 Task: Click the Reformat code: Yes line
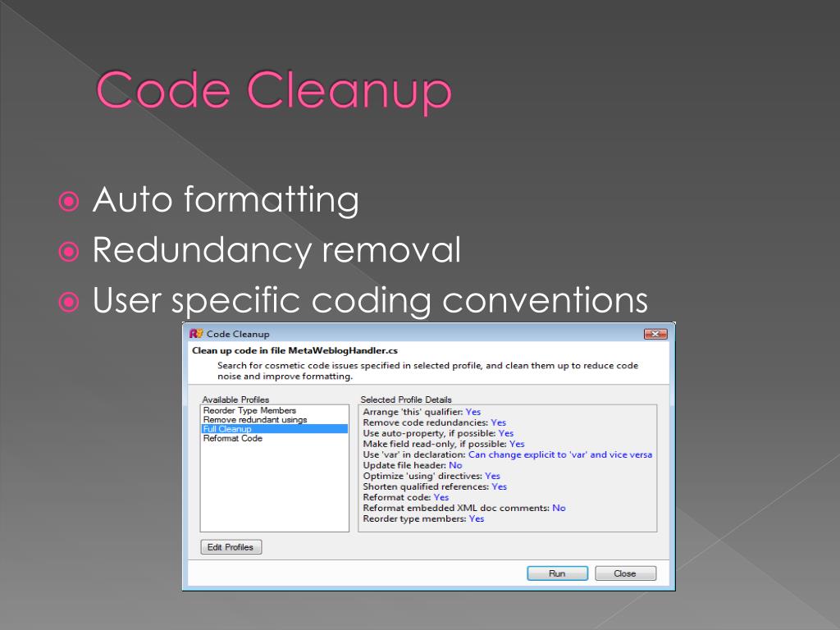405,498
